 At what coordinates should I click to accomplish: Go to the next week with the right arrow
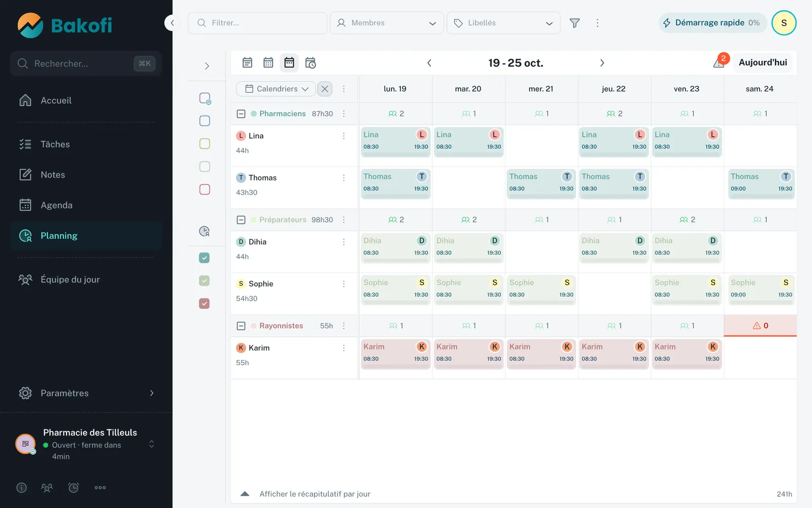[x=602, y=63]
